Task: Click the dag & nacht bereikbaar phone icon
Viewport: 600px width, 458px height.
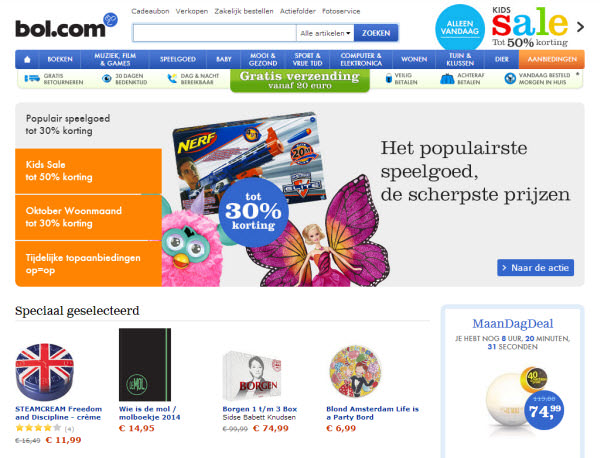Action: point(173,78)
